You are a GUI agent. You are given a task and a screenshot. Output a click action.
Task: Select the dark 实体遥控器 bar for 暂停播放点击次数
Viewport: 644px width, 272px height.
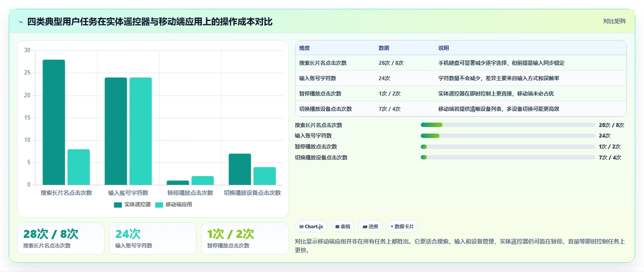pos(178,183)
